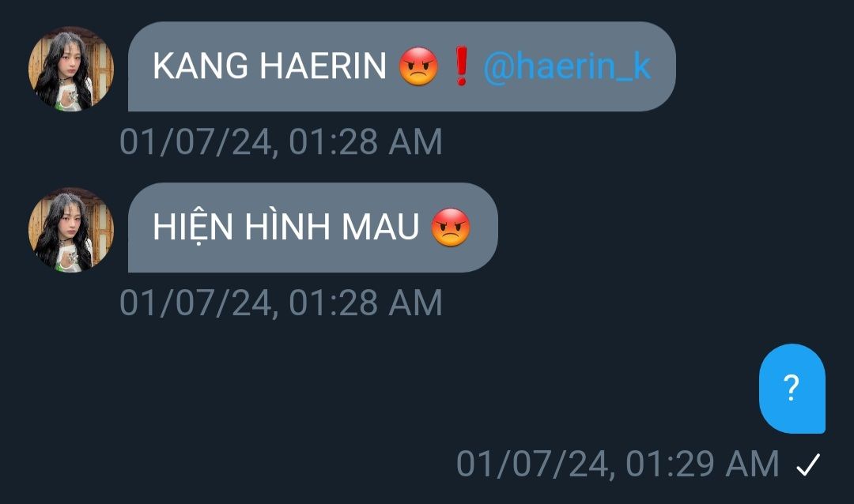Viewport: 854px width, 504px height.
Task: Select the blue question mark reply bubble
Action: [x=792, y=389]
